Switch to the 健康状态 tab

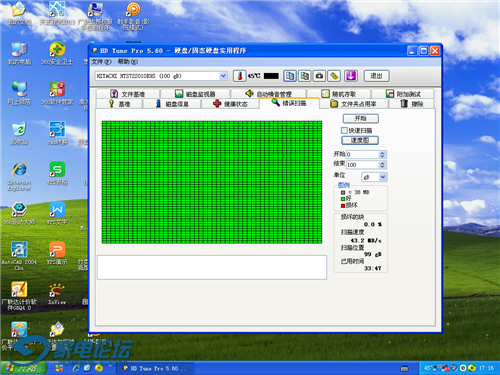pyautogui.click(x=230, y=104)
